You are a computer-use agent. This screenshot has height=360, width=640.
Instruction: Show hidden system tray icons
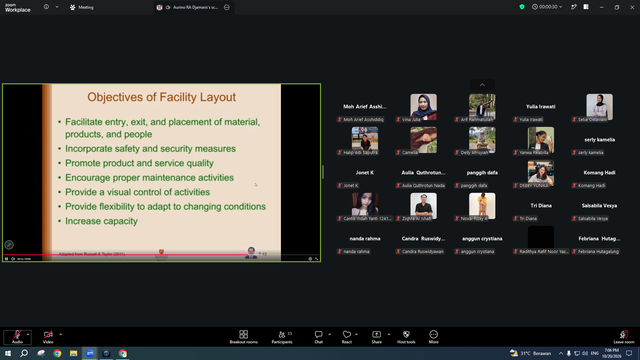coord(560,353)
